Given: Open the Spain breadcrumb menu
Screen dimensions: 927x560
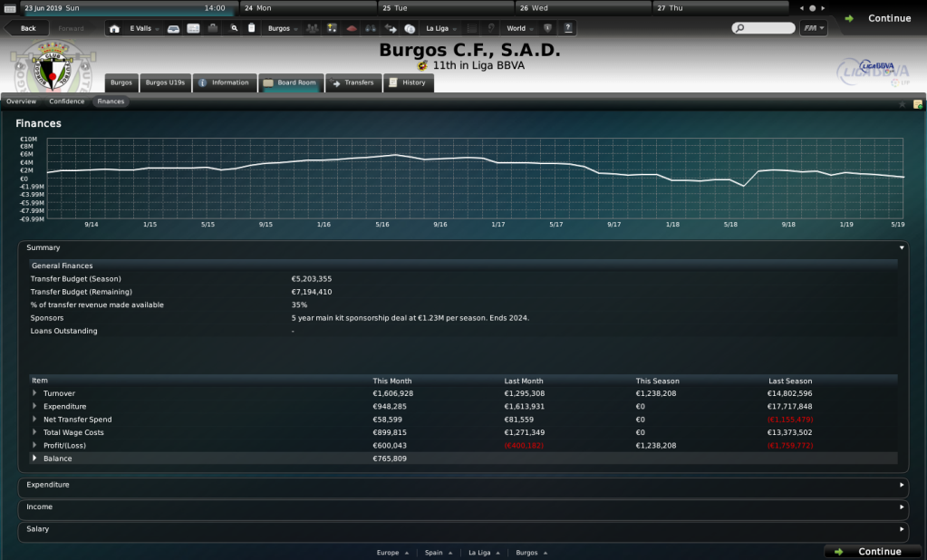Looking at the screenshot, I should [439, 553].
